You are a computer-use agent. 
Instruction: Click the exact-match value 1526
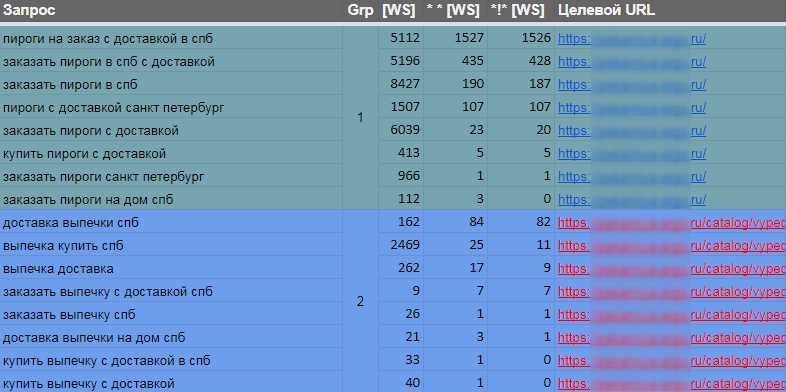[x=536, y=39]
